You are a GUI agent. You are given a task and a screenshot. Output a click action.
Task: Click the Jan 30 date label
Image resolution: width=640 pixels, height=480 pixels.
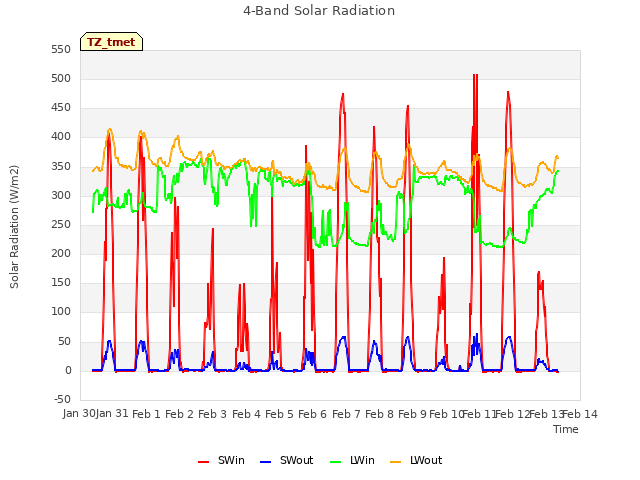[79, 414]
